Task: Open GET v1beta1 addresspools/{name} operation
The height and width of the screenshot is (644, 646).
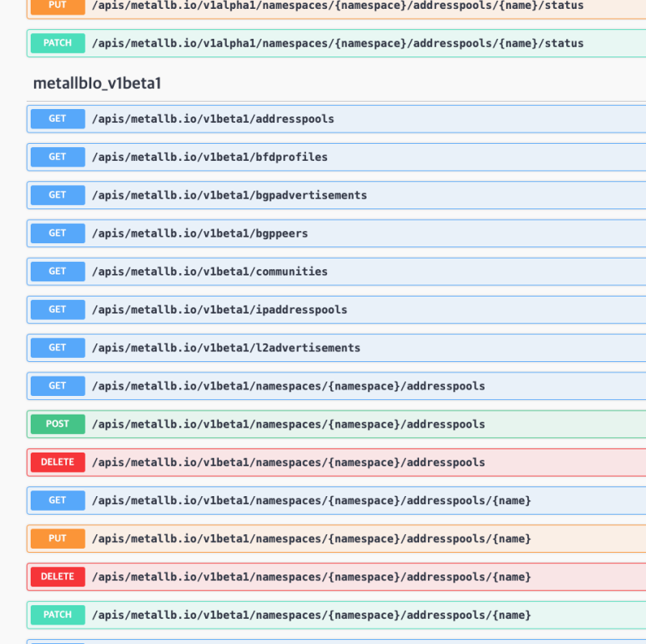Action: click(x=336, y=500)
